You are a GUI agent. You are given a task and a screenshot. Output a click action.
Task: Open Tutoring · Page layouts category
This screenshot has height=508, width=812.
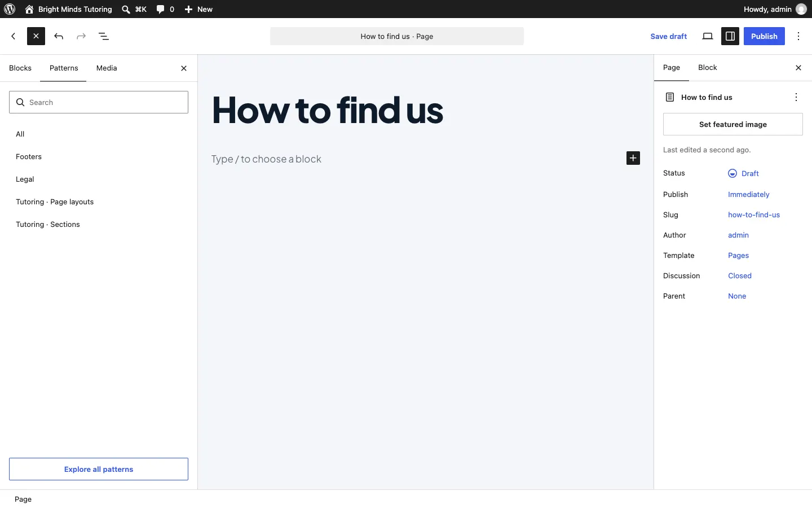[x=99, y=202]
